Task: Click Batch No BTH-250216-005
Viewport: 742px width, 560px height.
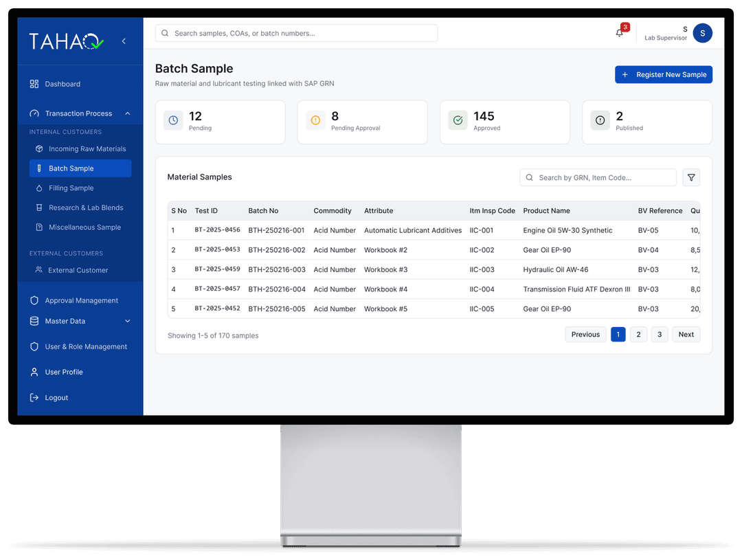Action: pos(277,309)
